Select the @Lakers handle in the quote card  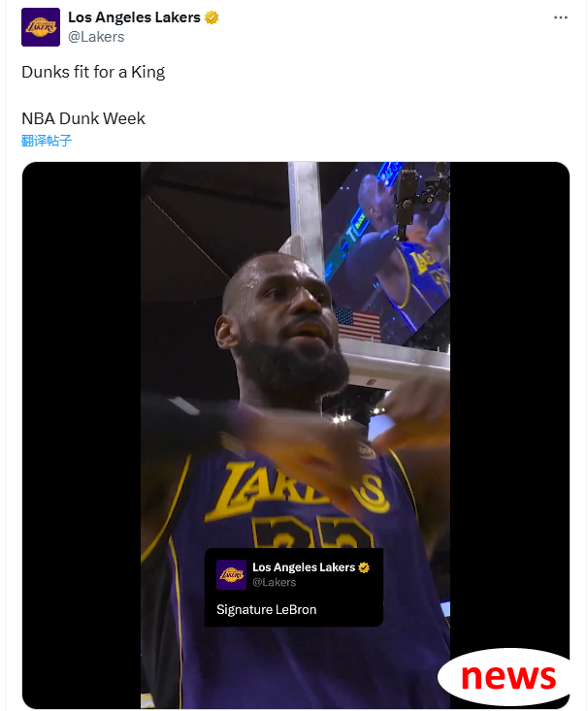coord(275,582)
